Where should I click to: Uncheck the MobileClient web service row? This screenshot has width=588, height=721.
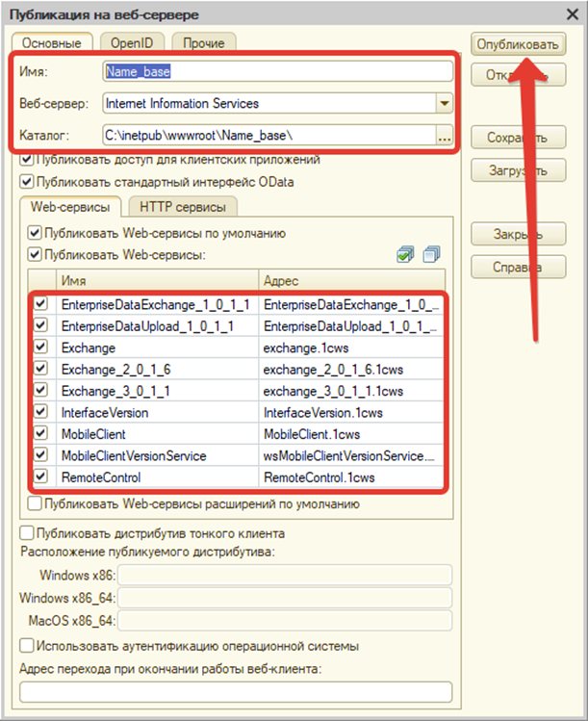40,434
